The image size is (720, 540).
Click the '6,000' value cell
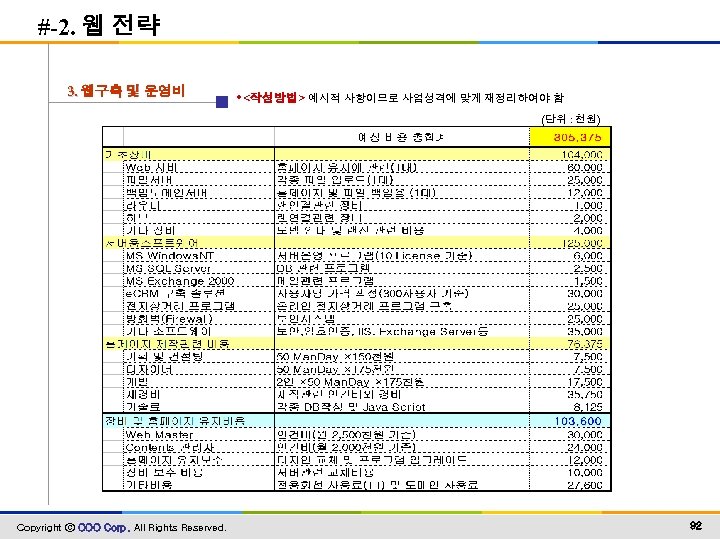point(588,256)
